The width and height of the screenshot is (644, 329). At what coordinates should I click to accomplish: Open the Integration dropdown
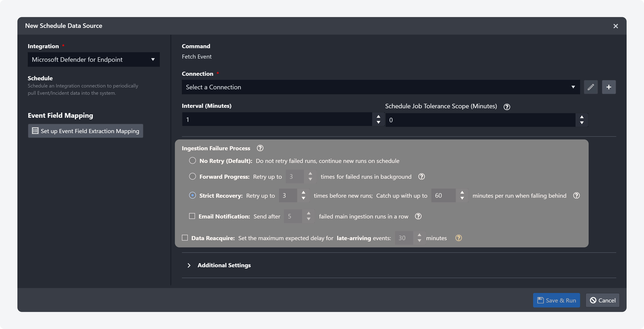click(x=94, y=59)
